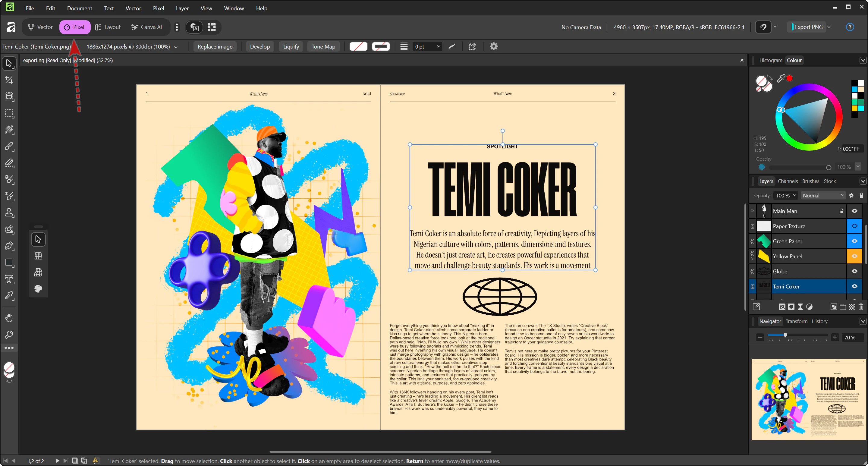Select the Rectangular Marquee selection tool

pyautogui.click(x=9, y=113)
